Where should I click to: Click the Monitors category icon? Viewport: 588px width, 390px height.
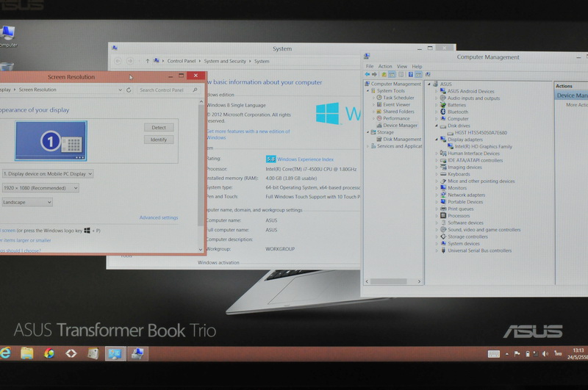[x=443, y=188]
